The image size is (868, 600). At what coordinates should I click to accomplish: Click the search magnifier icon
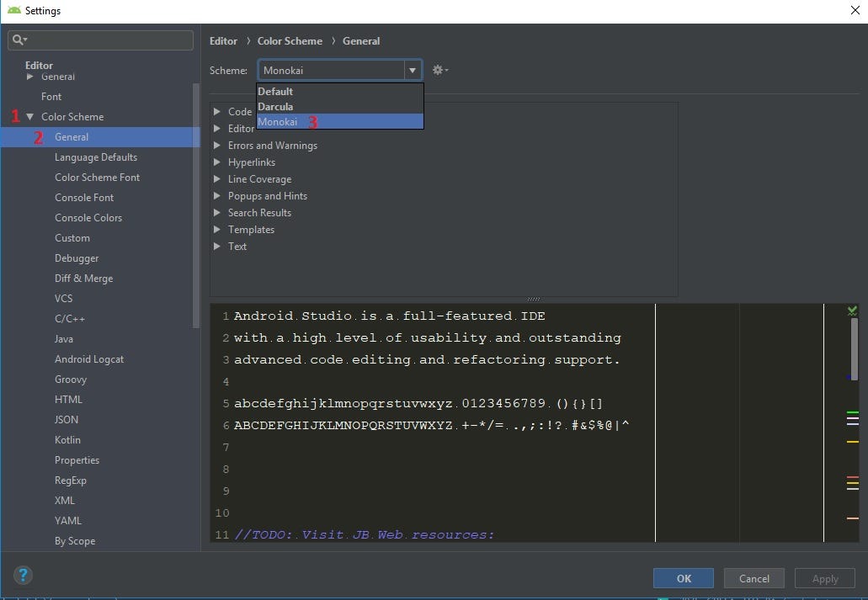pos(19,40)
